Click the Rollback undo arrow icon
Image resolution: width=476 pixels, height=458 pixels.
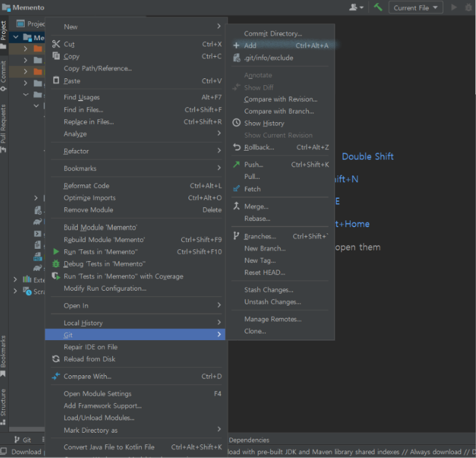point(237,147)
